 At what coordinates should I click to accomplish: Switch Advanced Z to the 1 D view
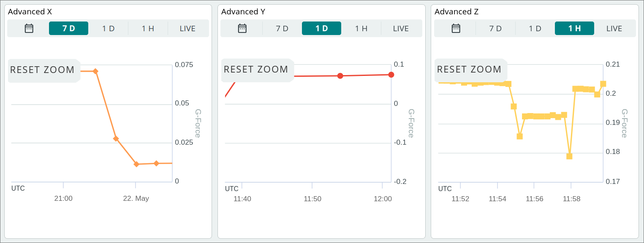pos(535,28)
